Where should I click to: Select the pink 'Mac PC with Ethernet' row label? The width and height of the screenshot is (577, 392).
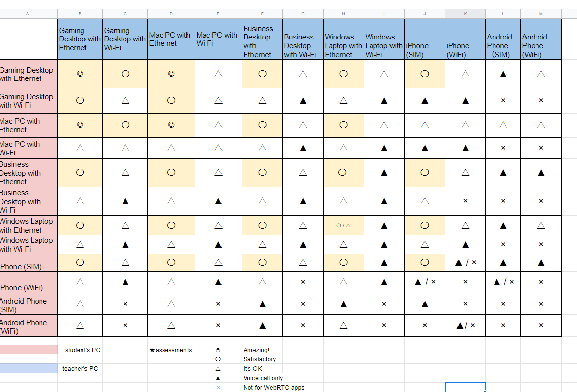click(x=29, y=125)
